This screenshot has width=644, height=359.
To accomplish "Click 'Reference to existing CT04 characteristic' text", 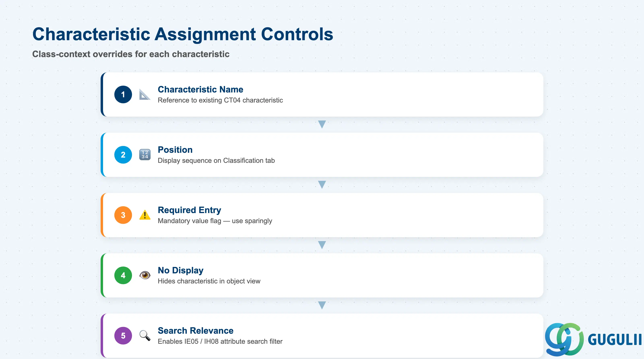I will coord(220,100).
